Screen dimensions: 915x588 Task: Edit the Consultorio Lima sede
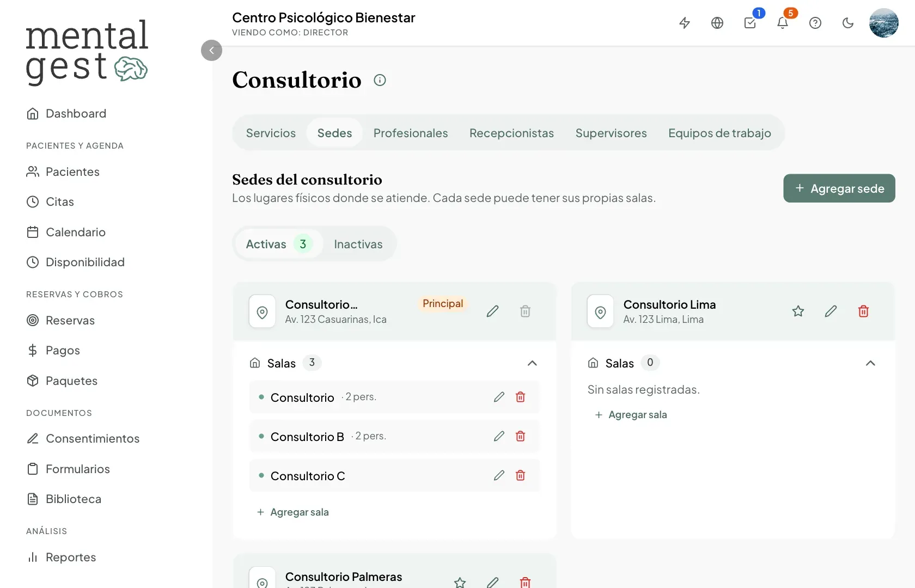831,311
